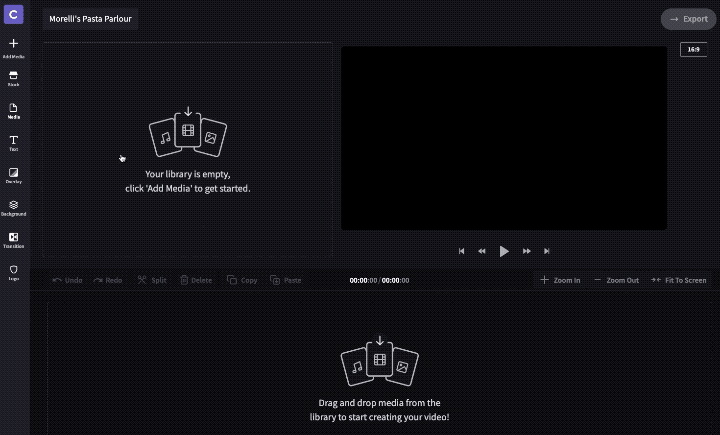Click the Split scissors tool
Screen dimensions: 720x435
point(152,280)
